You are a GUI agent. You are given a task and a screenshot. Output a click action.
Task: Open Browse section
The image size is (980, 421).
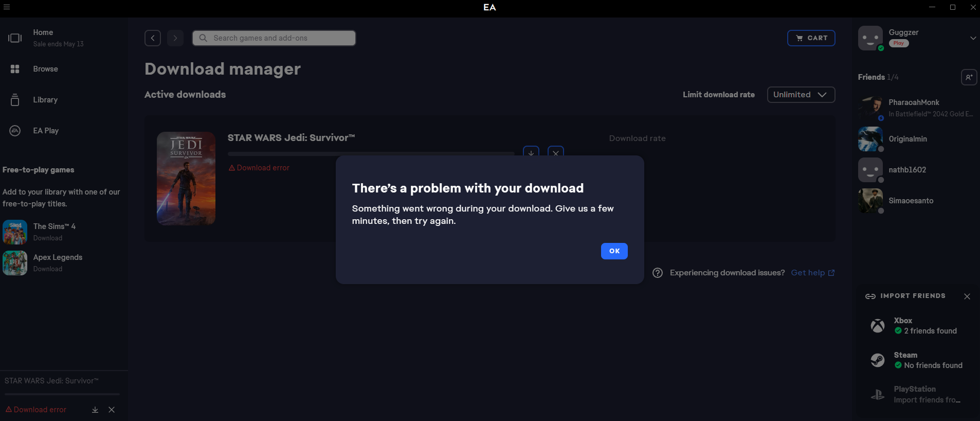45,69
